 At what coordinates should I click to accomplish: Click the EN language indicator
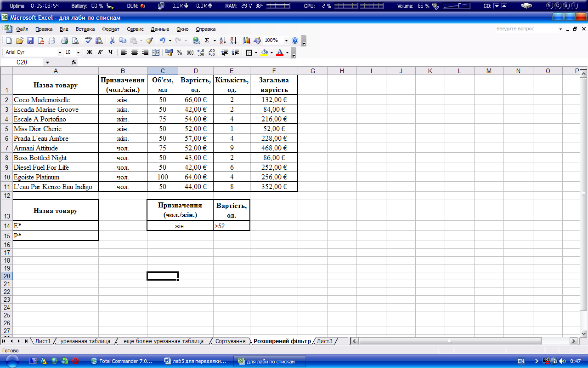[x=521, y=362]
